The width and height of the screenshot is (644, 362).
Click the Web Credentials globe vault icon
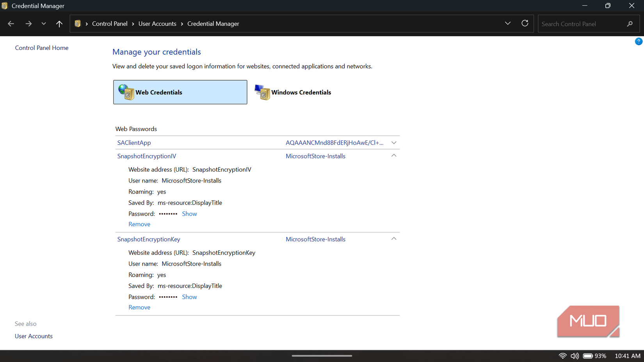click(126, 92)
